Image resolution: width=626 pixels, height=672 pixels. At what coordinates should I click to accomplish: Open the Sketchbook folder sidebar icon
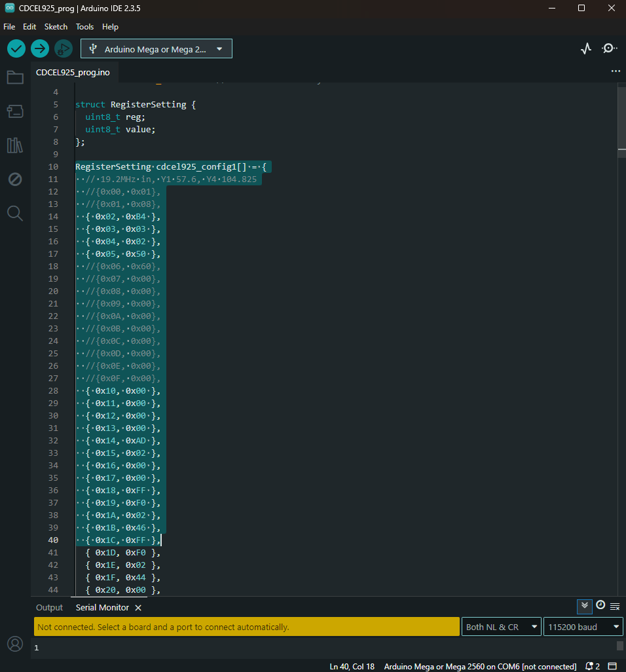(15, 77)
